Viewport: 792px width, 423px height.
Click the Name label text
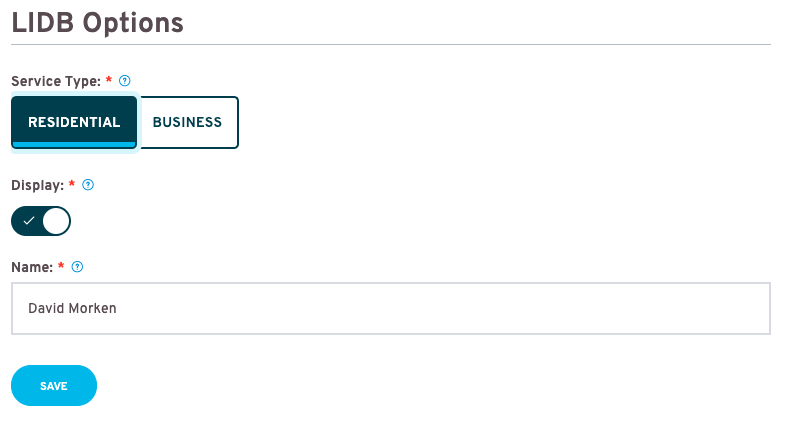[x=32, y=267]
